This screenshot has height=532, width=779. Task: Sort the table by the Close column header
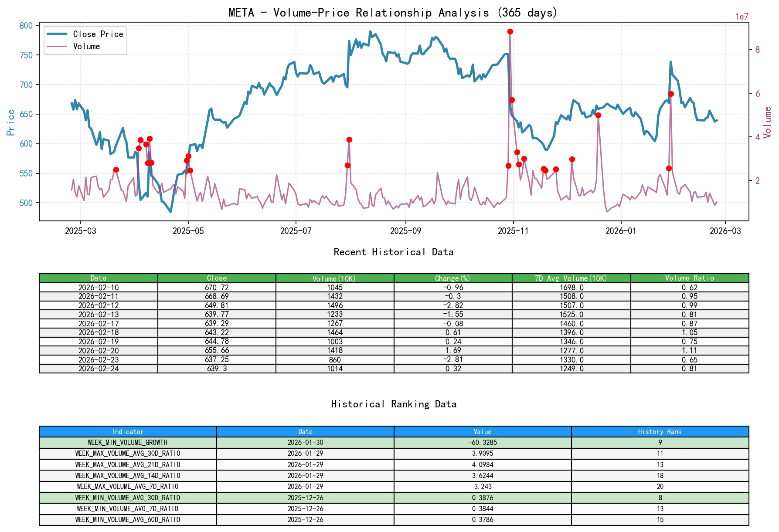[x=217, y=278]
